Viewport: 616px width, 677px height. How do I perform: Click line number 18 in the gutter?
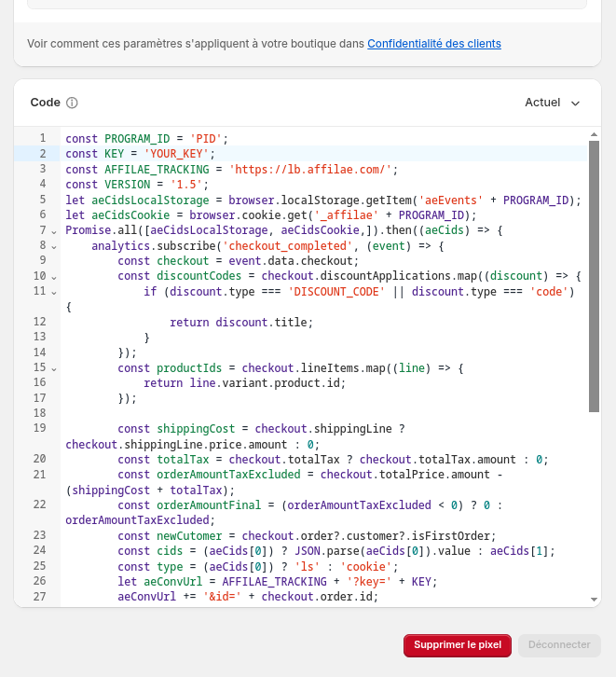(x=40, y=413)
